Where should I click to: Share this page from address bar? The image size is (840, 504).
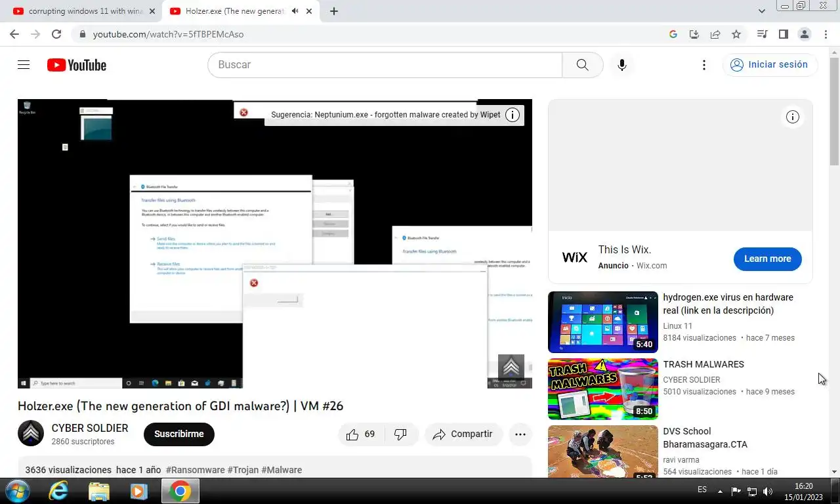point(715,34)
